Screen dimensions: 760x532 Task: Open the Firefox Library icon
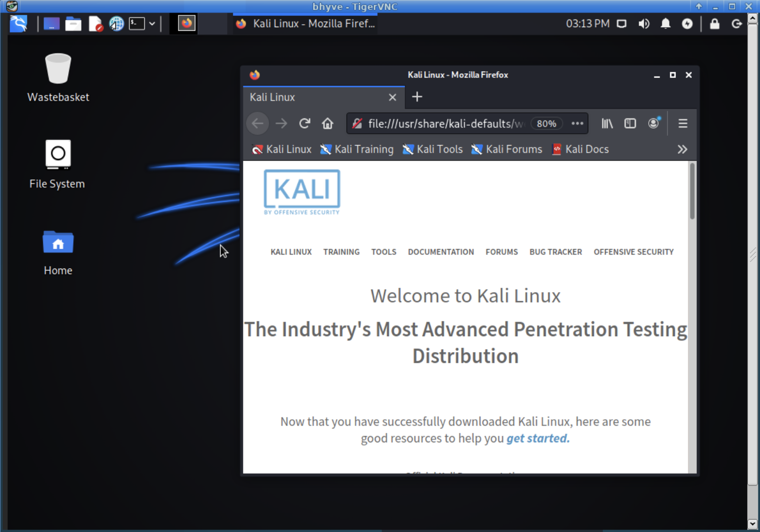607,124
